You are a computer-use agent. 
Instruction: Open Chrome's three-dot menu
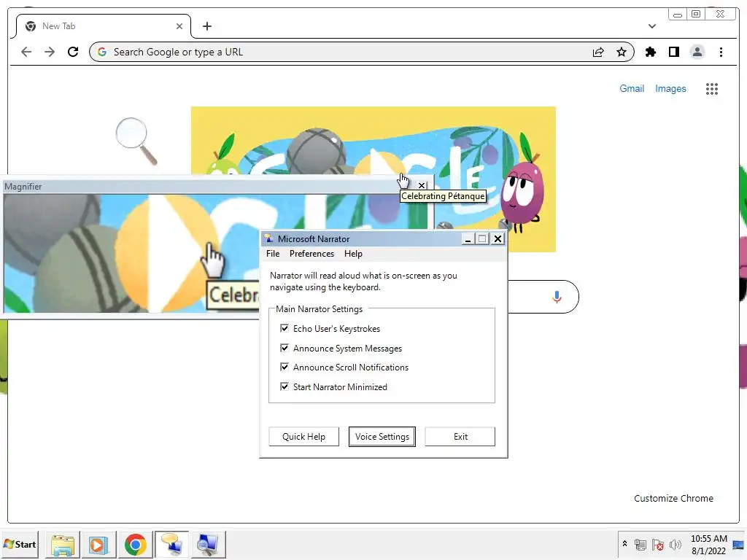pos(721,52)
